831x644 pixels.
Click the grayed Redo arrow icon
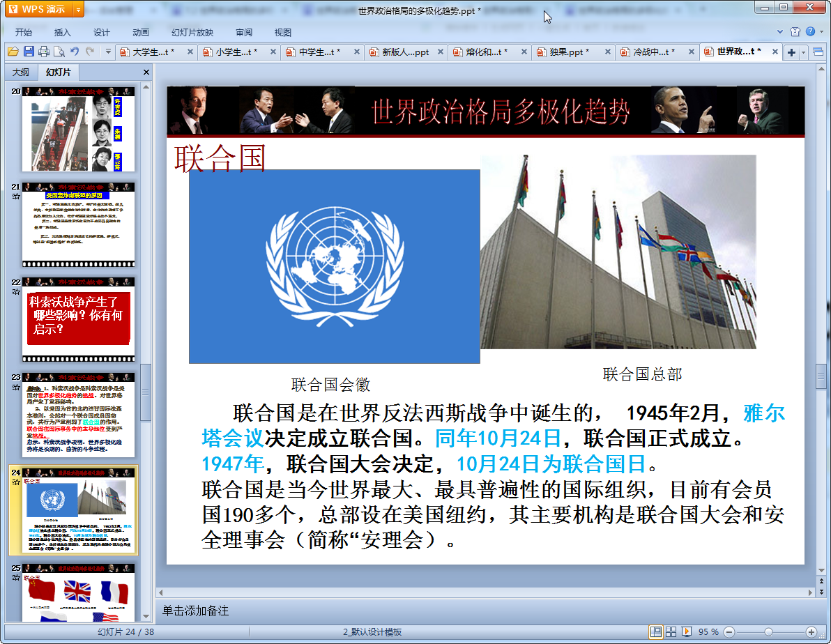point(90,52)
